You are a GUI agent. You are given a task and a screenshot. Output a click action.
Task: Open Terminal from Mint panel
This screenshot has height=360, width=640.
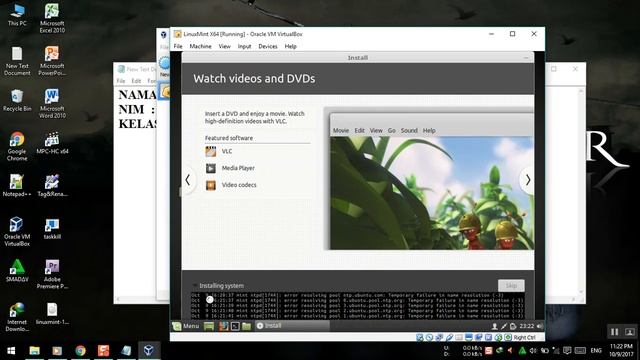(235, 326)
